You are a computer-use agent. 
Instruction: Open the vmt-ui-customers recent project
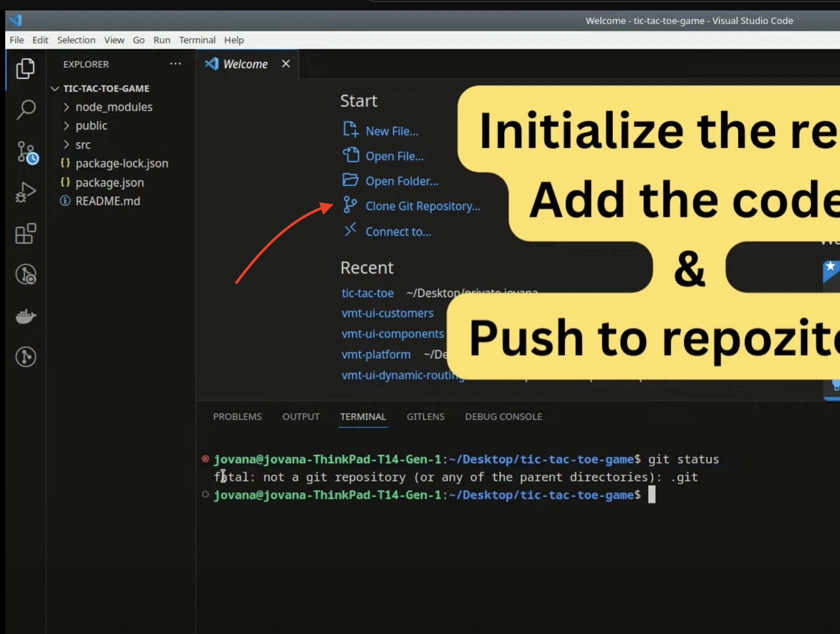(387, 313)
